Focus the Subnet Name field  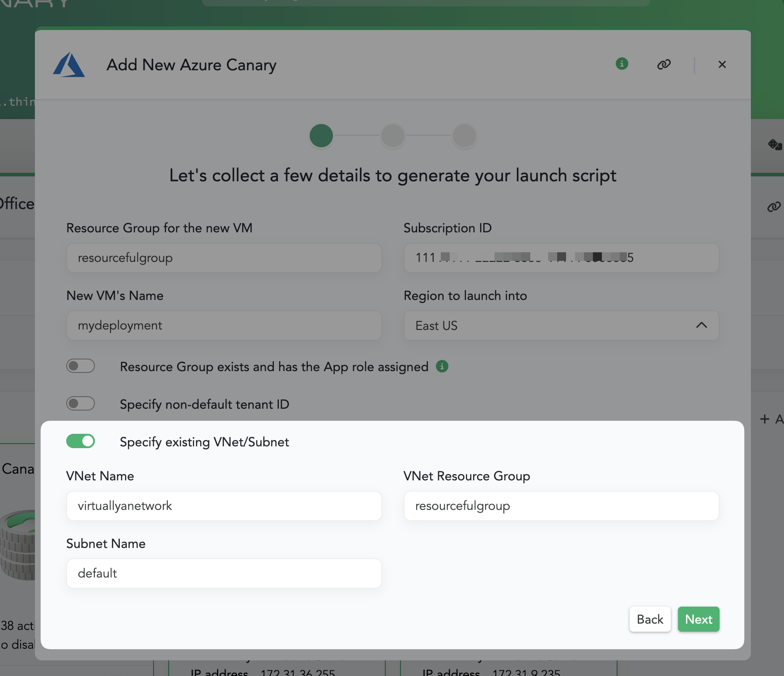coord(224,573)
